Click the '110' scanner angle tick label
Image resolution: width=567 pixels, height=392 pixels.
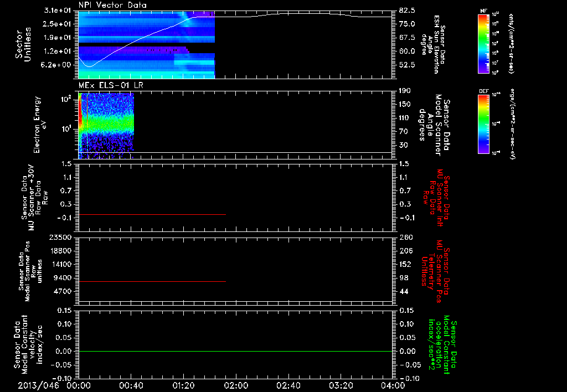(405, 118)
